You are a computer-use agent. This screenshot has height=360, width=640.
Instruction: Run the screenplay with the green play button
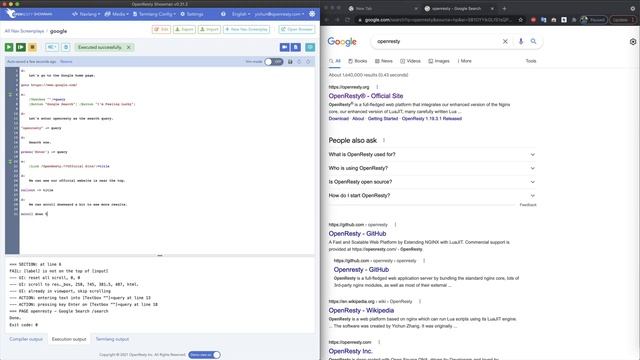click(x=9, y=47)
